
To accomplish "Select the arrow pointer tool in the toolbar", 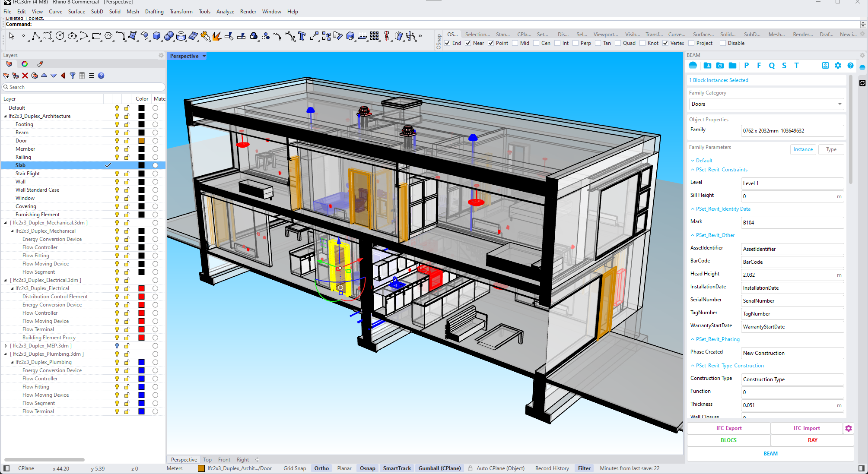I will click(12, 36).
